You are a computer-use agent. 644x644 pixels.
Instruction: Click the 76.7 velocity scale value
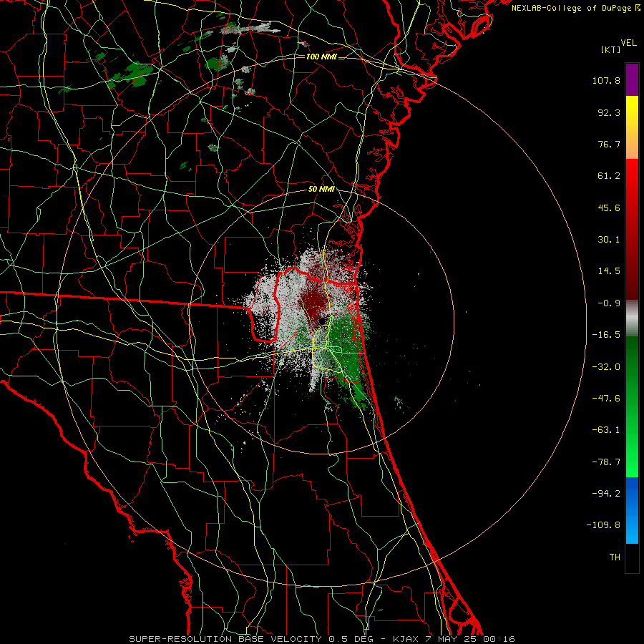609,144
